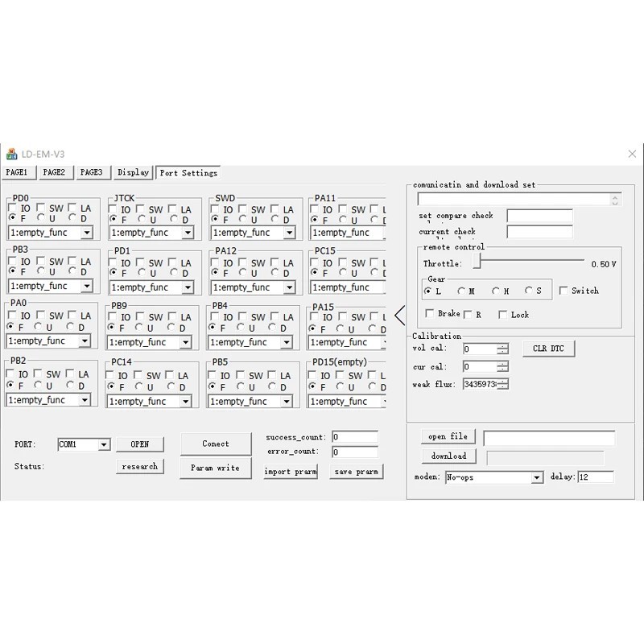Click the save prarm button
This screenshot has height=644, width=644.
click(x=356, y=472)
